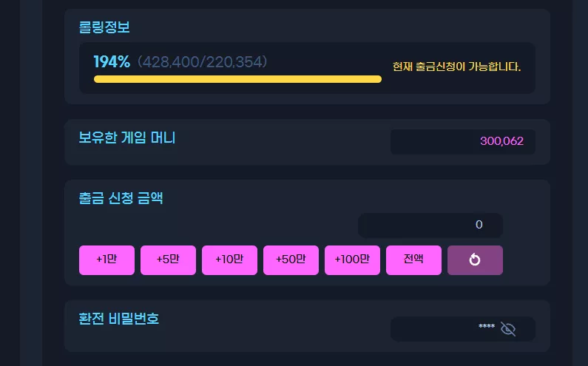This screenshot has width=588, height=366.
Task: Click the 환전 비밀번호 label
Action: click(x=119, y=319)
